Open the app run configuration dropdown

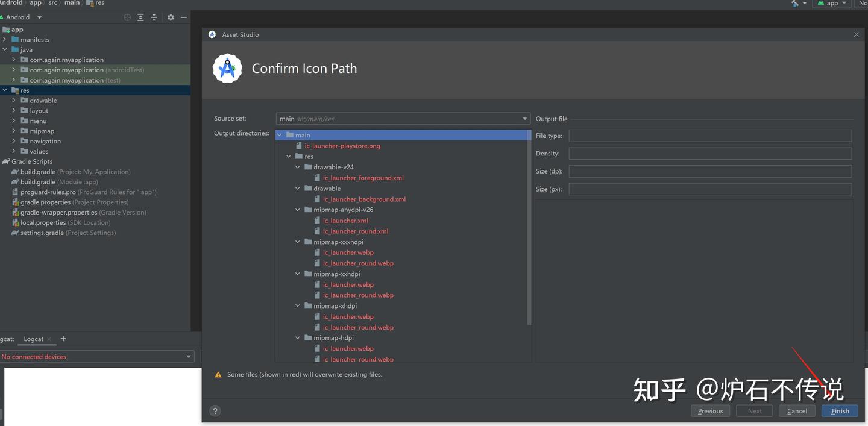click(x=832, y=3)
